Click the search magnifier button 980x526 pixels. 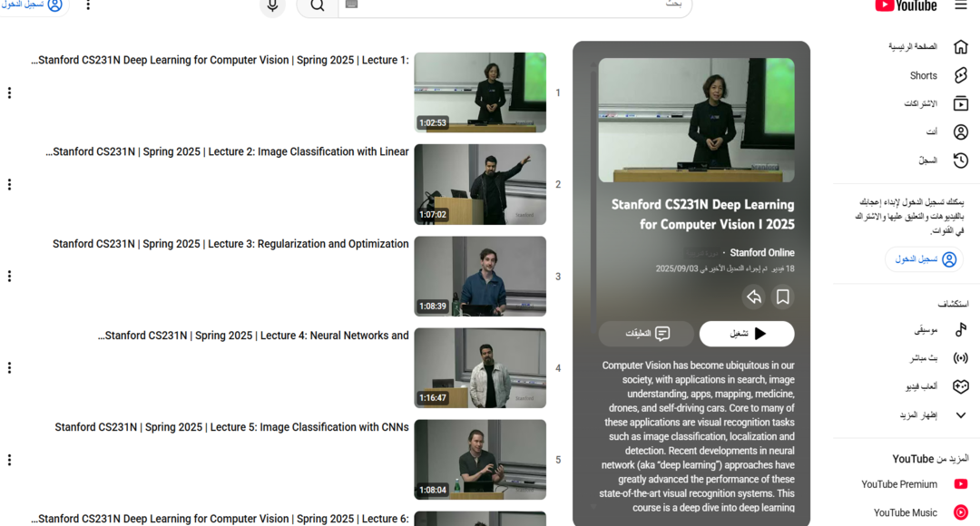[317, 5]
